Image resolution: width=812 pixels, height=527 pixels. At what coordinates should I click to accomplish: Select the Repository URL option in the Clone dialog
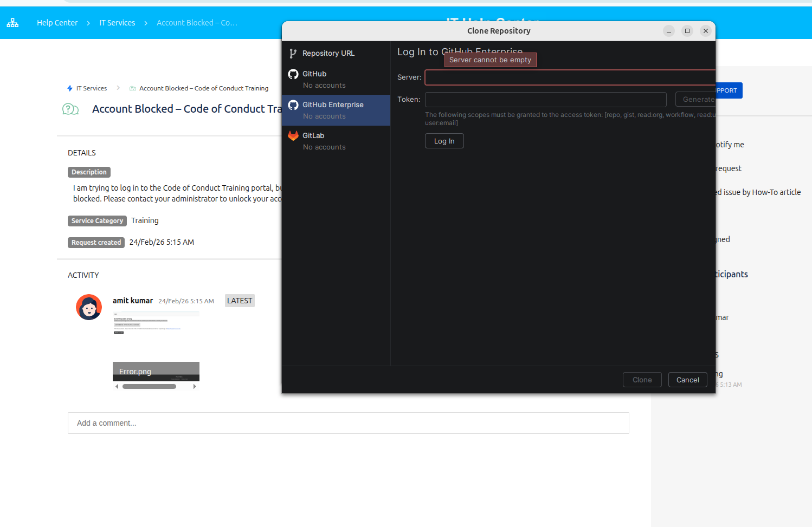click(x=336, y=53)
